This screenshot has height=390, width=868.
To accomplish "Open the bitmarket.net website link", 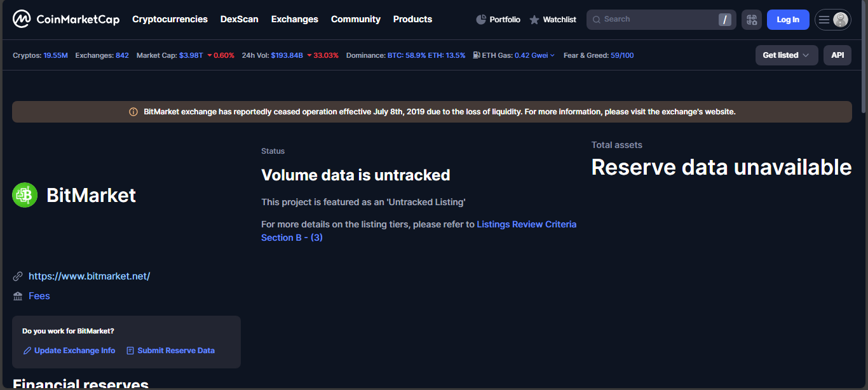I will (x=89, y=276).
